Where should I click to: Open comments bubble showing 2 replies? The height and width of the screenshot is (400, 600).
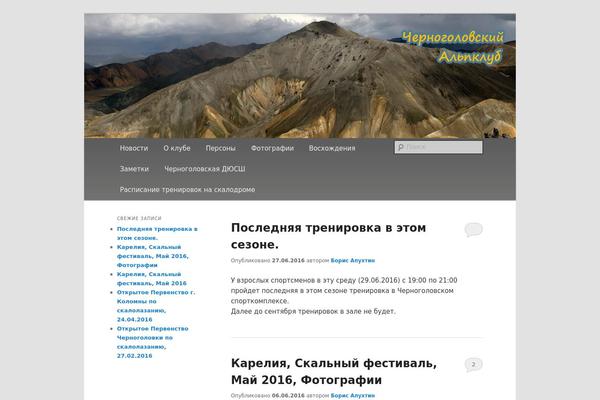click(473, 365)
